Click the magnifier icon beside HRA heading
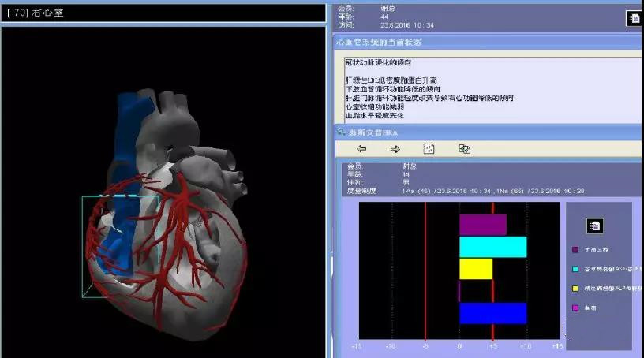The height and width of the screenshot is (358, 644). pos(341,132)
